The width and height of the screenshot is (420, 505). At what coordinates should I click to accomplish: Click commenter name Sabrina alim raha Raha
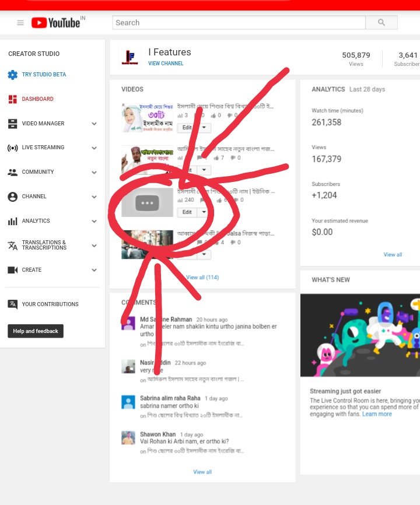(170, 398)
